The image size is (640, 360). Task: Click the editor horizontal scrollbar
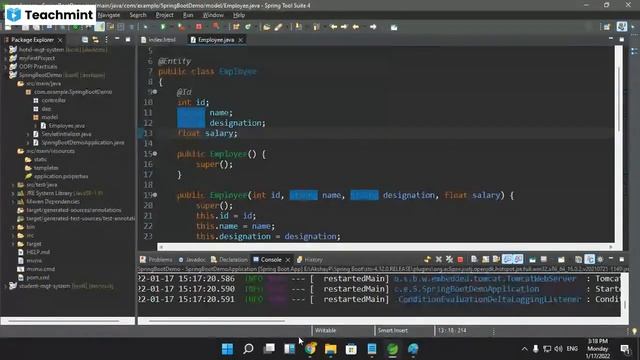(386, 247)
